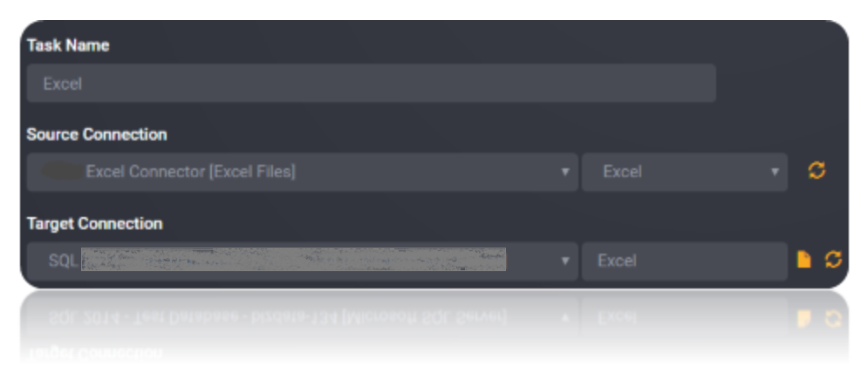Select the Excel Connector [Excel Files] combo box
The height and width of the screenshot is (374, 868).
tap(302, 172)
